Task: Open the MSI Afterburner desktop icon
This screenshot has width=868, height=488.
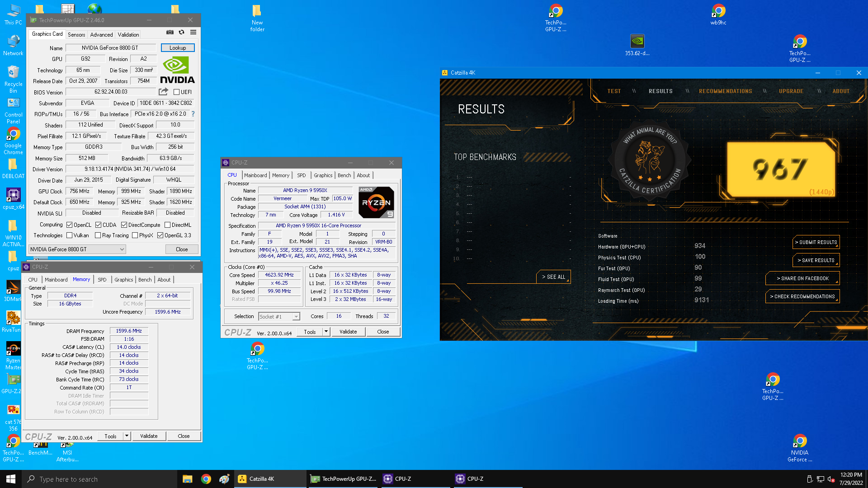Action: [67, 452]
